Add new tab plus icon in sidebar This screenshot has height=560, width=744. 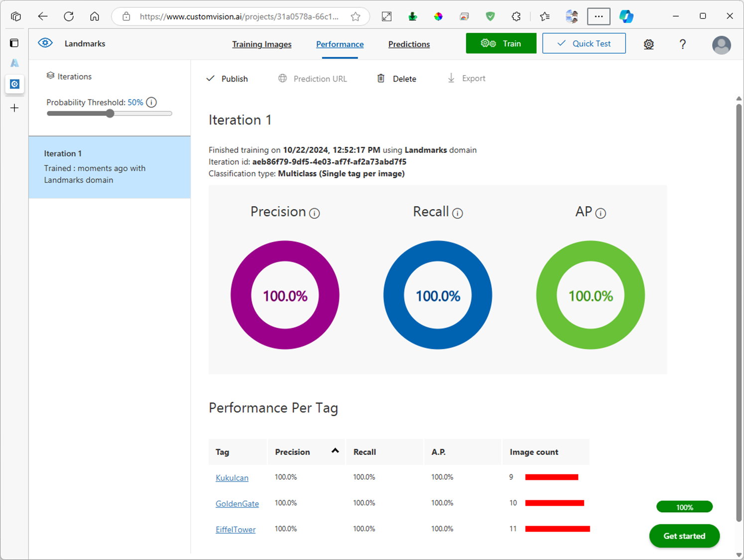14,108
